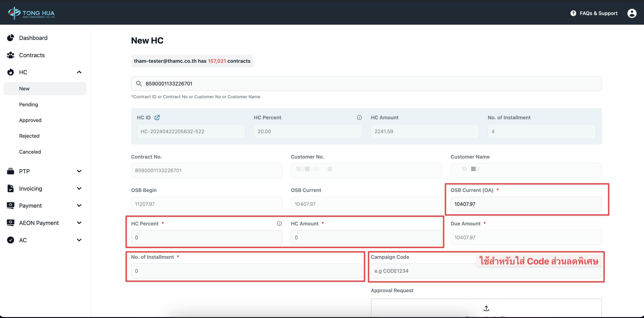Click the PTP sidebar icon
The height and width of the screenshot is (318, 644).
click(x=11, y=171)
